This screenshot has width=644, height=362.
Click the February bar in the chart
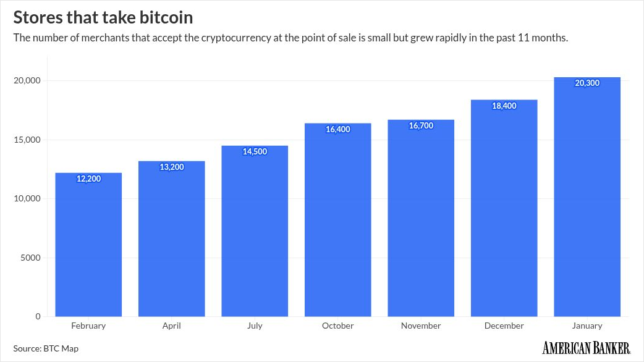click(88, 247)
